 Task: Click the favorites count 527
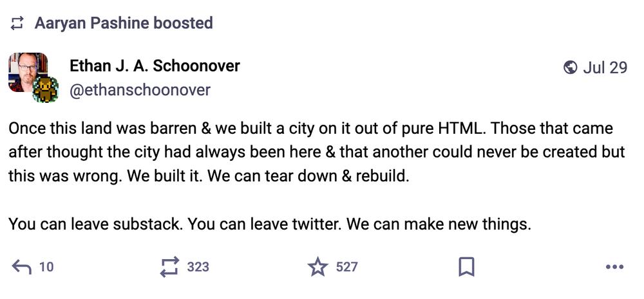pyautogui.click(x=346, y=267)
